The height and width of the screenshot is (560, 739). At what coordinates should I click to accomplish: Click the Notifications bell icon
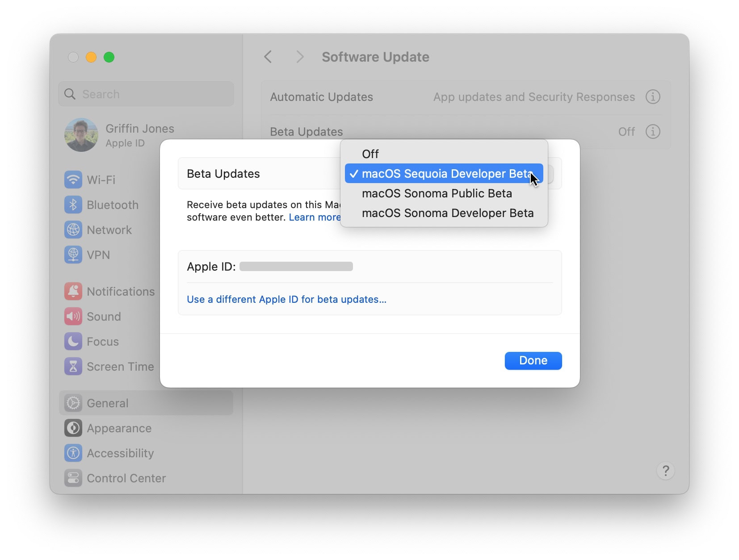(x=73, y=292)
